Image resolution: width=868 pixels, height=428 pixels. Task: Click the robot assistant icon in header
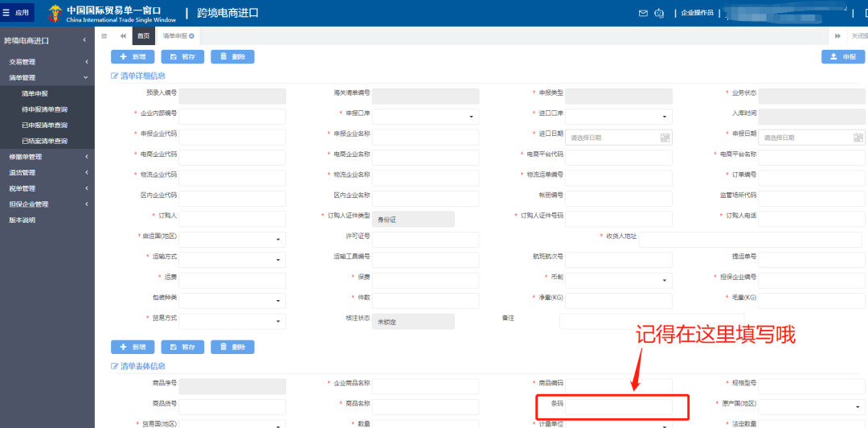[x=659, y=13]
